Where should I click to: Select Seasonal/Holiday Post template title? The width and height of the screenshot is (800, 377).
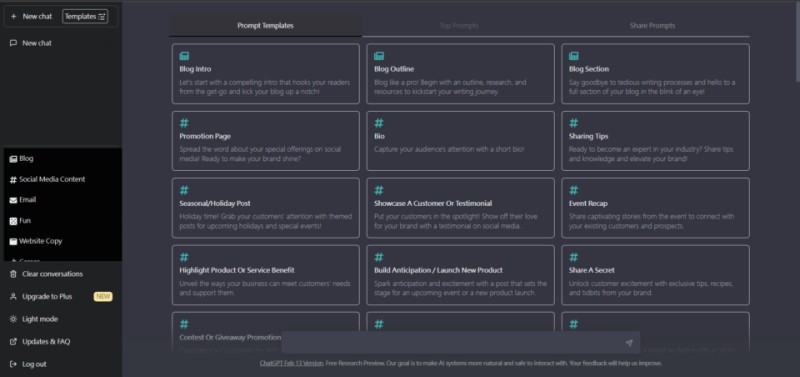point(215,203)
